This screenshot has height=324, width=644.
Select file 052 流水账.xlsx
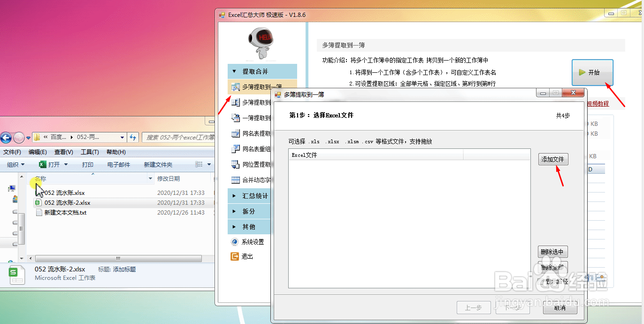tap(64, 193)
